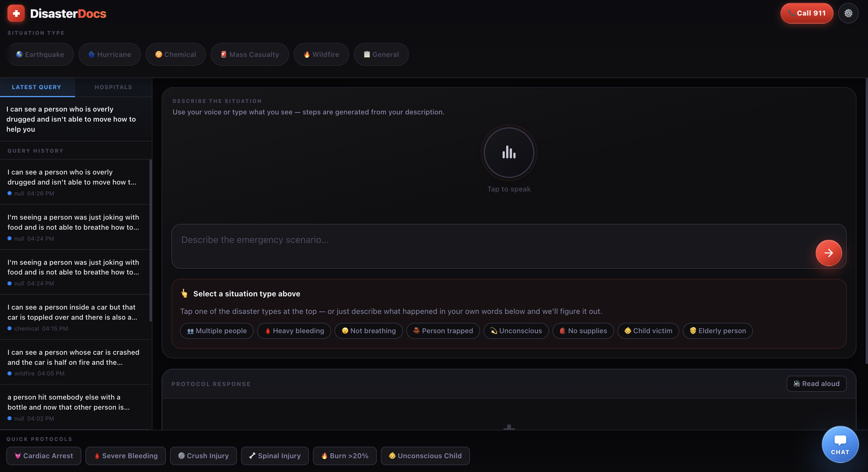Toggle the Person trapped tag

(x=443, y=331)
